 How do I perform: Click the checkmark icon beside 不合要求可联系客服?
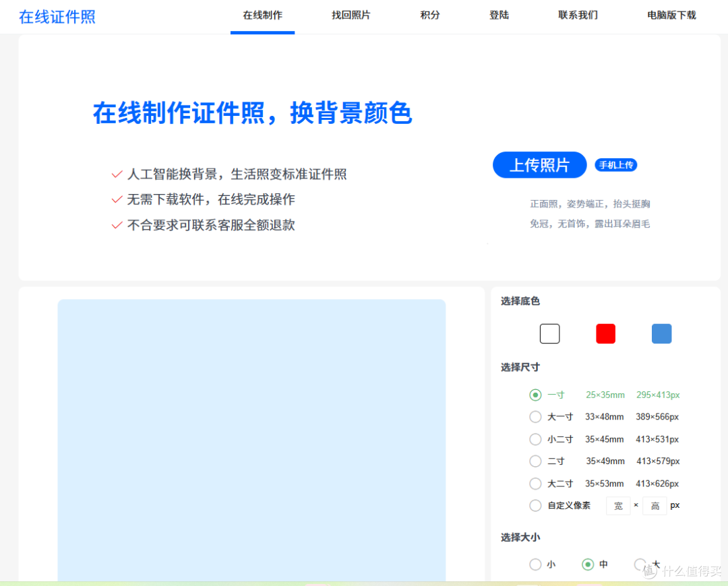(117, 225)
